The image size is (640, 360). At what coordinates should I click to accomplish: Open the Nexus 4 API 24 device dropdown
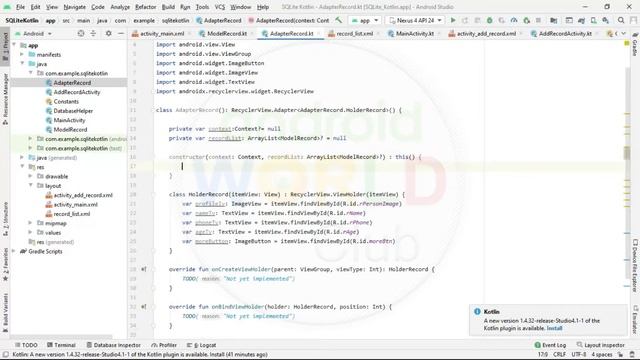[416, 20]
